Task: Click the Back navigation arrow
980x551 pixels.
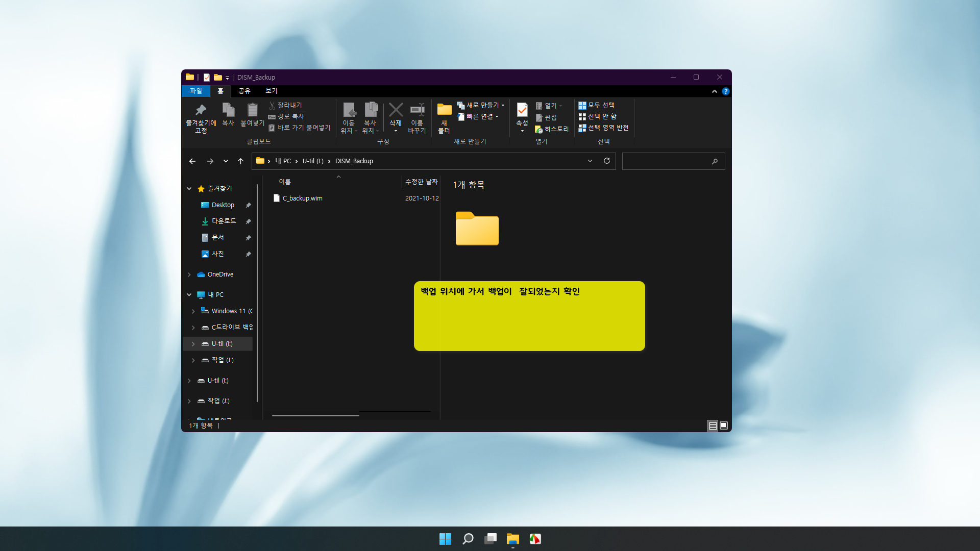Action: tap(192, 161)
